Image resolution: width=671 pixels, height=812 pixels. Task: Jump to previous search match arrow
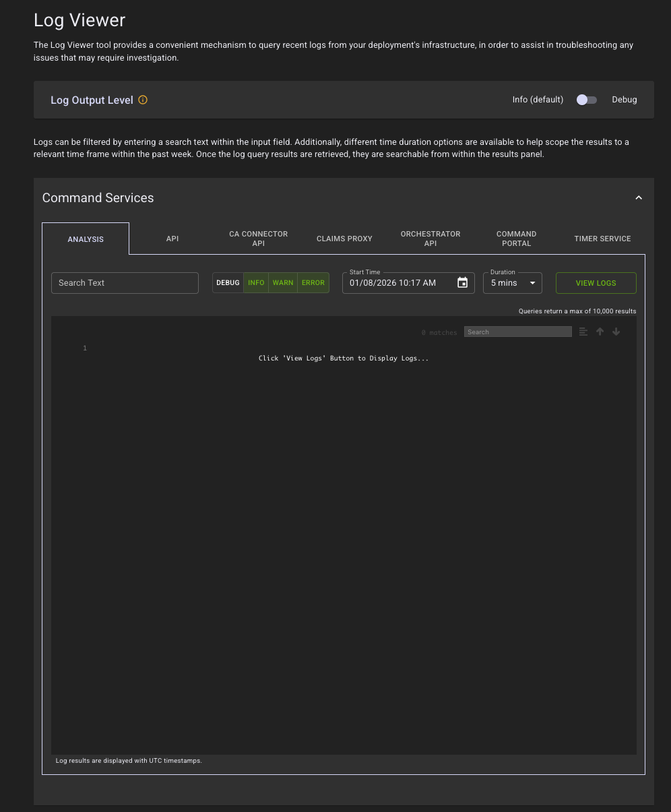[x=600, y=332]
